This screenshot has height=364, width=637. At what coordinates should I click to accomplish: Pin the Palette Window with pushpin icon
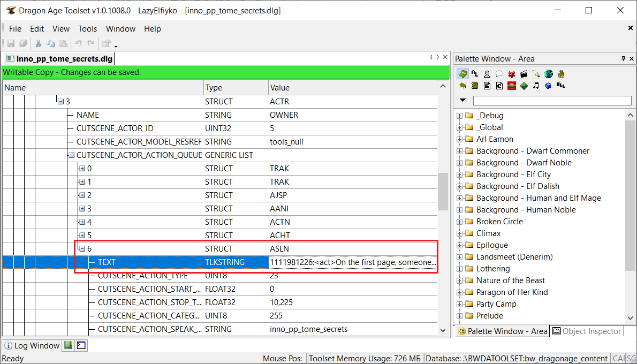point(624,59)
